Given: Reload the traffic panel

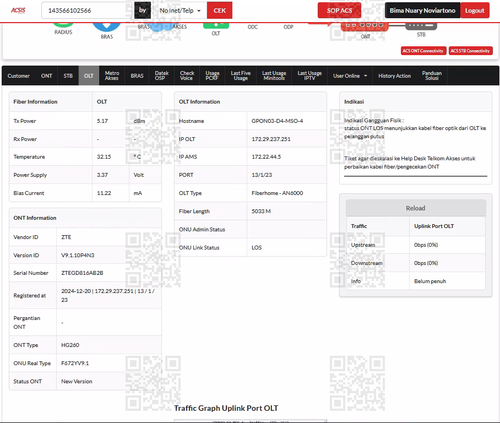Looking at the screenshot, I should (x=415, y=208).
